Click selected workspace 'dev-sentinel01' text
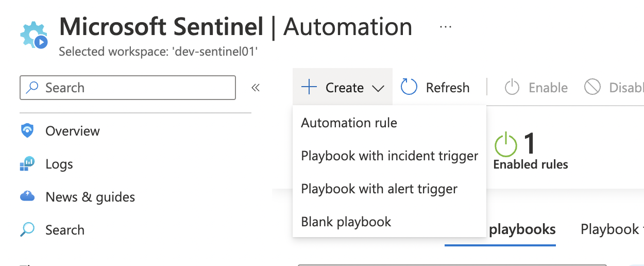644x266 pixels. 158,52
